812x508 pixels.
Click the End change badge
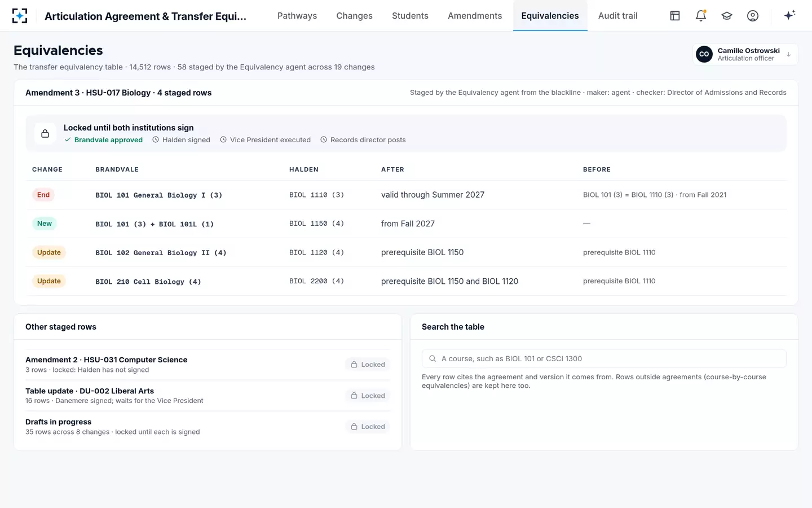tap(43, 195)
